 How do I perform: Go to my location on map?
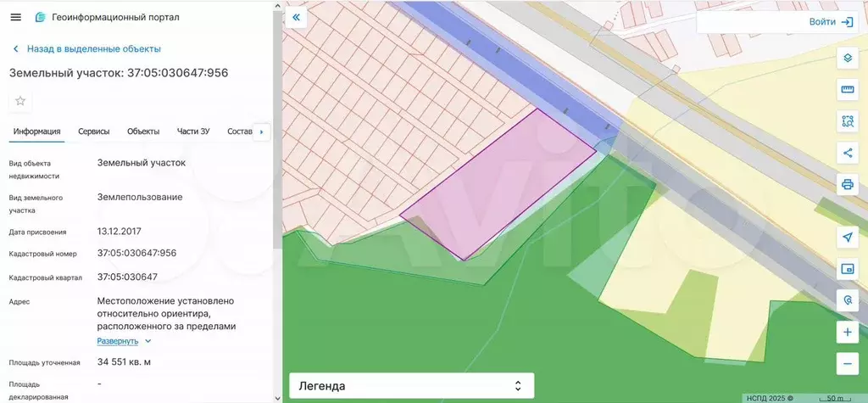tap(846, 237)
